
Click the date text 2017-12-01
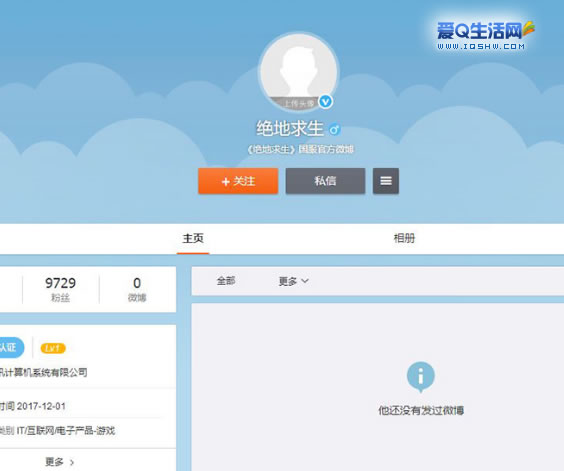point(41,406)
